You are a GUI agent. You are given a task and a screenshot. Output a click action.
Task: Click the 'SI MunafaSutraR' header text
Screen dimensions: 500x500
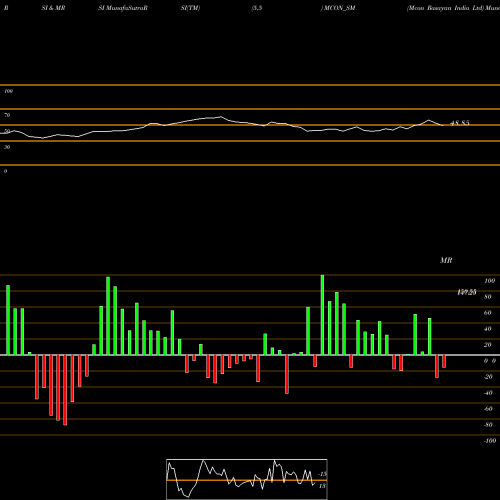click(x=123, y=8)
